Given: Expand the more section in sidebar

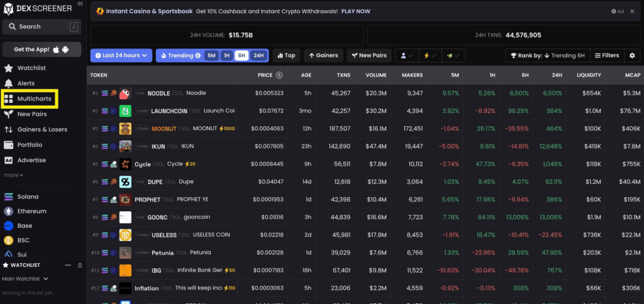Looking at the screenshot, I should coord(13,175).
